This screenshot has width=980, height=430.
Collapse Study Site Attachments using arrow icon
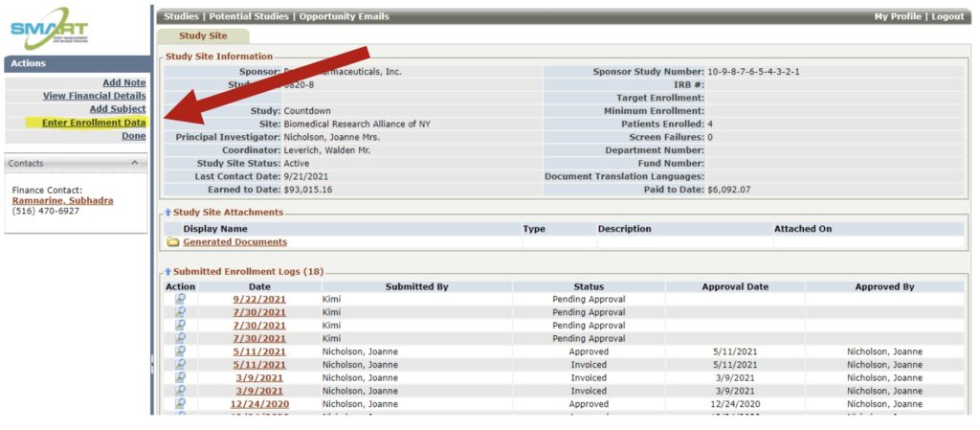[167, 213]
